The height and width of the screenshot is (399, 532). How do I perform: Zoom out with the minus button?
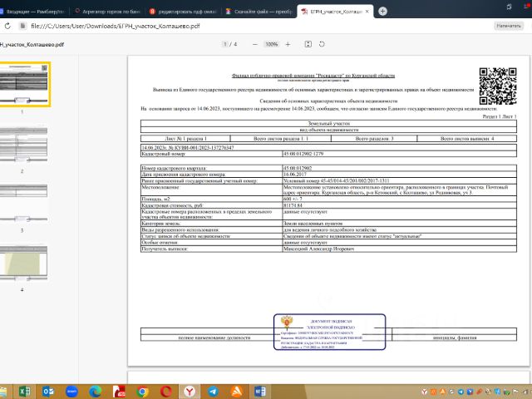(255, 44)
